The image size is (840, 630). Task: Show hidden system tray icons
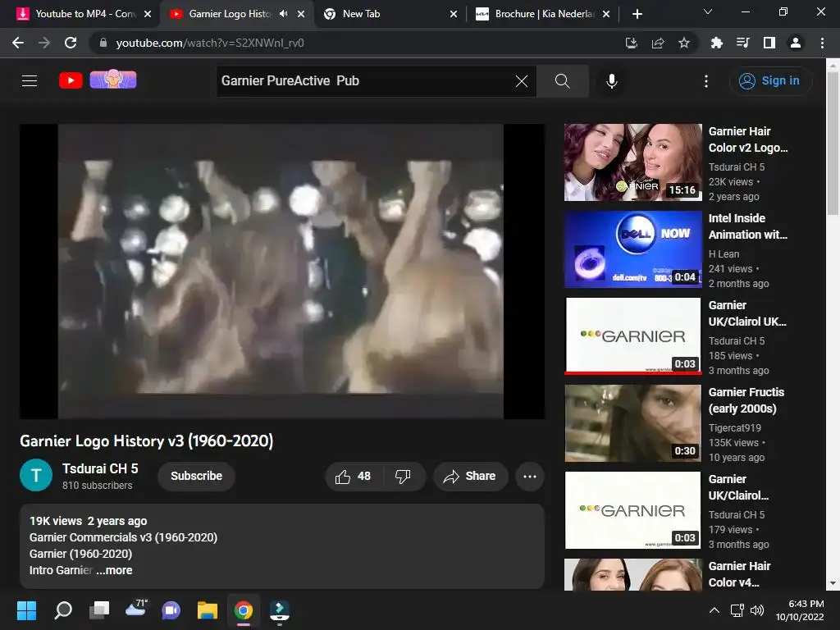[714, 610]
